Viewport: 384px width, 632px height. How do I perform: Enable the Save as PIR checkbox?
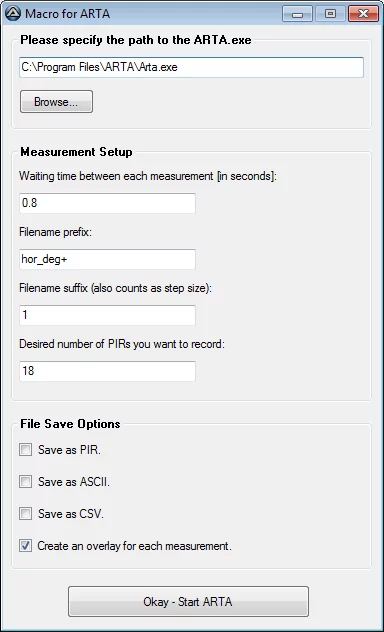pyautogui.click(x=25, y=449)
